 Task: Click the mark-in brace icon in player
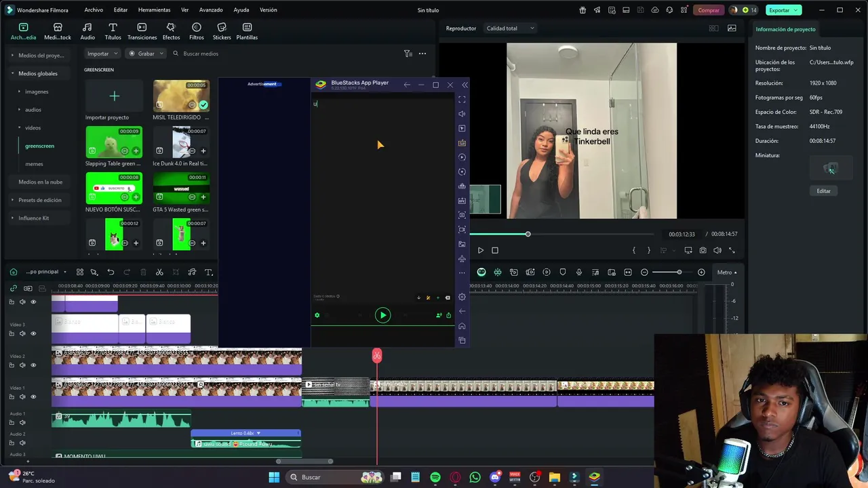tap(634, 250)
